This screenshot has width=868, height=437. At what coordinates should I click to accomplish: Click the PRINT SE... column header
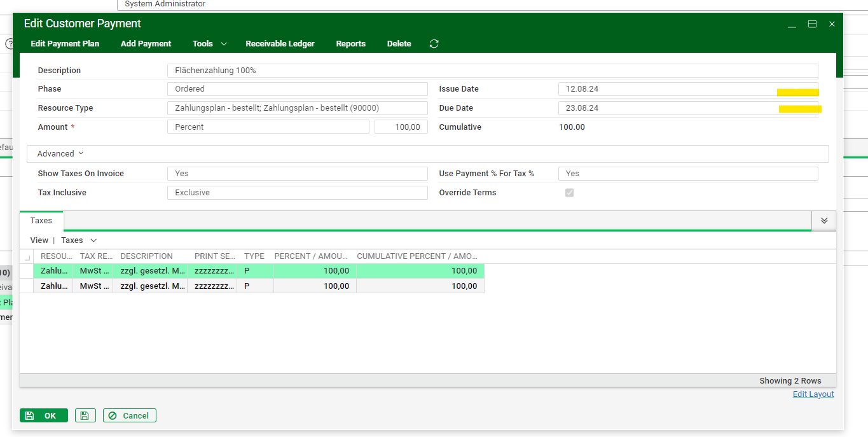pyautogui.click(x=212, y=256)
